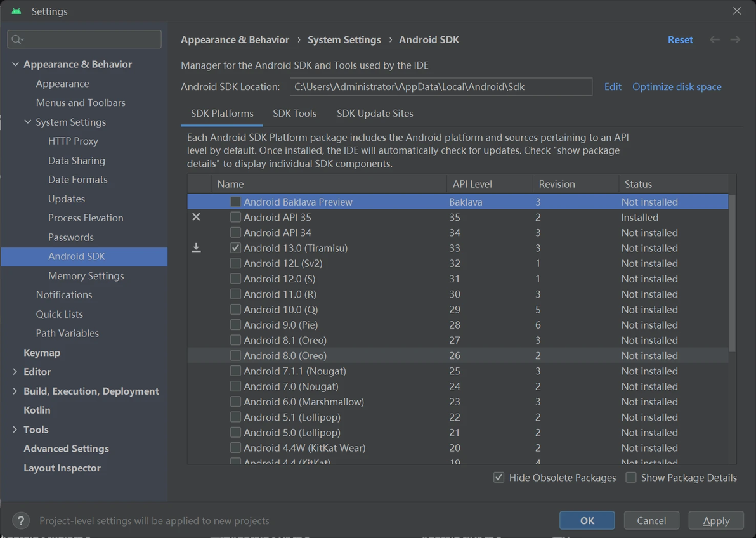Enable Show Package Details checkbox
The image size is (756, 538).
coord(631,478)
